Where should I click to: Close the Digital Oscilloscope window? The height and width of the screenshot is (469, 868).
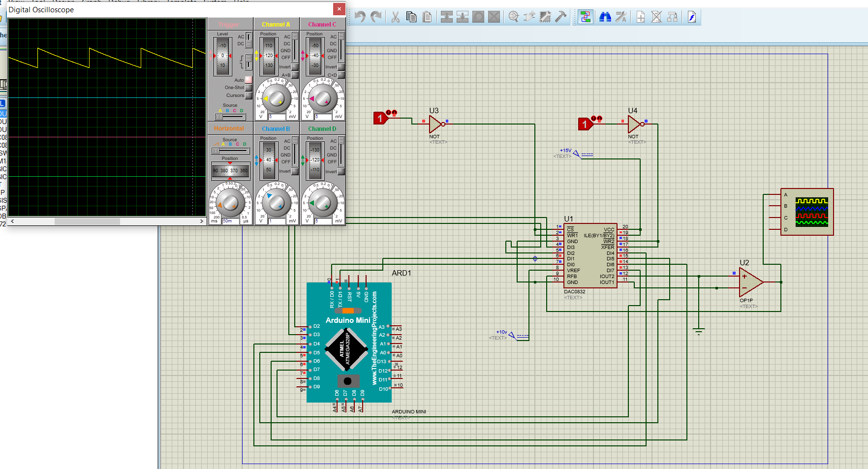pos(339,9)
